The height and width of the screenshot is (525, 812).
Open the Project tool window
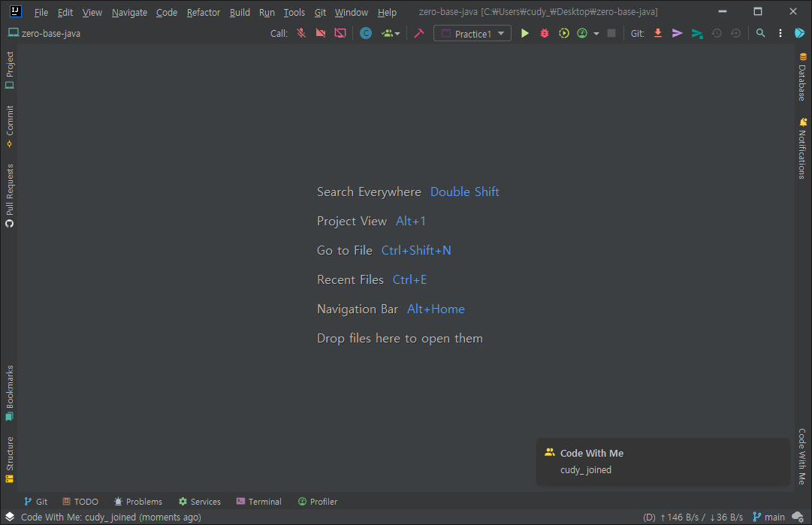click(x=9, y=70)
